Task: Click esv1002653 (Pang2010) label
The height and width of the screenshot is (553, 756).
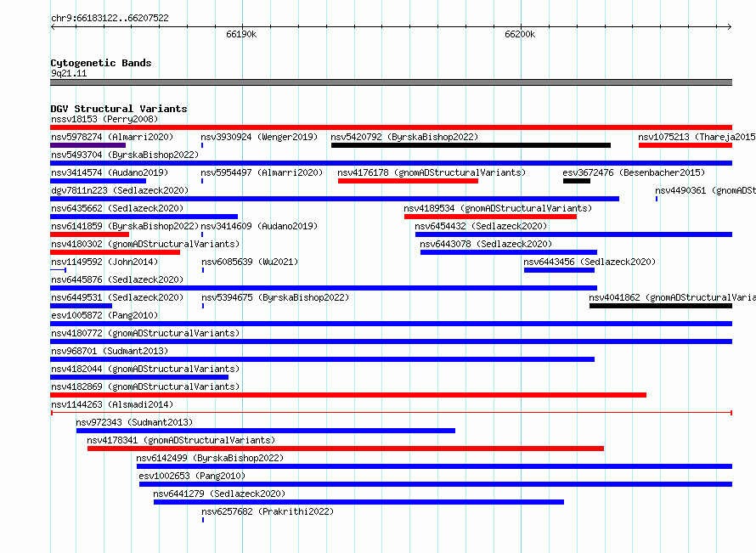Action: tap(192, 476)
